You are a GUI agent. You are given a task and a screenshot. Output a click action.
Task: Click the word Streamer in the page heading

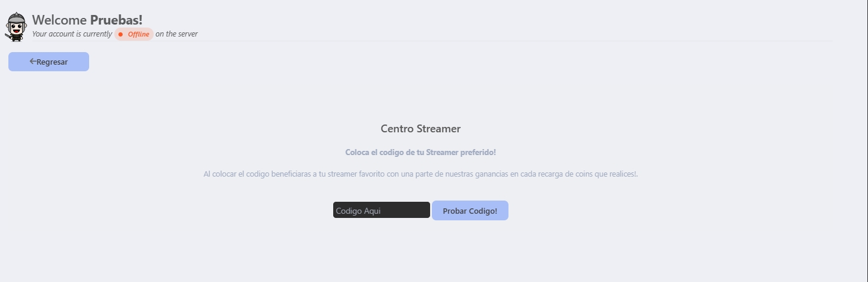pos(438,129)
